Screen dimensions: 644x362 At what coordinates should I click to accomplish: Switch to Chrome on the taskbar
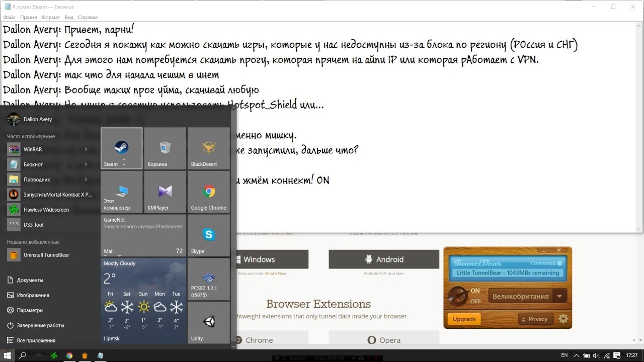pyautogui.click(x=69, y=355)
